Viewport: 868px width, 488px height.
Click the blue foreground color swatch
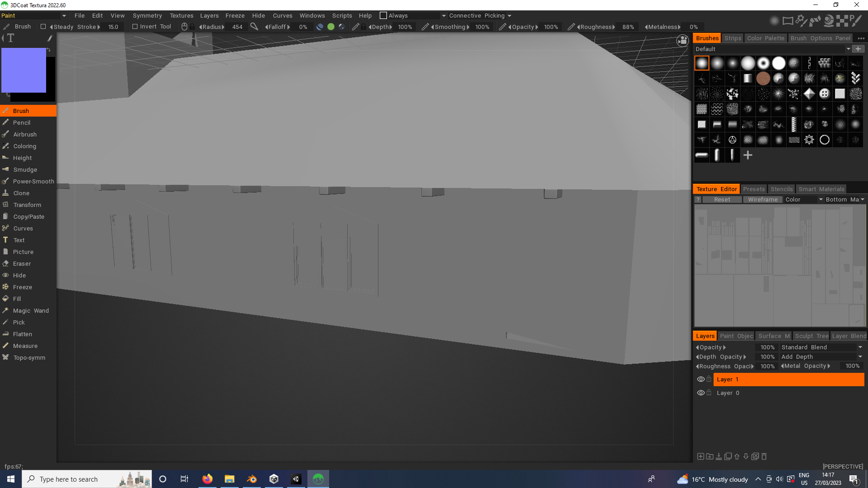click(x=24, y=70)
